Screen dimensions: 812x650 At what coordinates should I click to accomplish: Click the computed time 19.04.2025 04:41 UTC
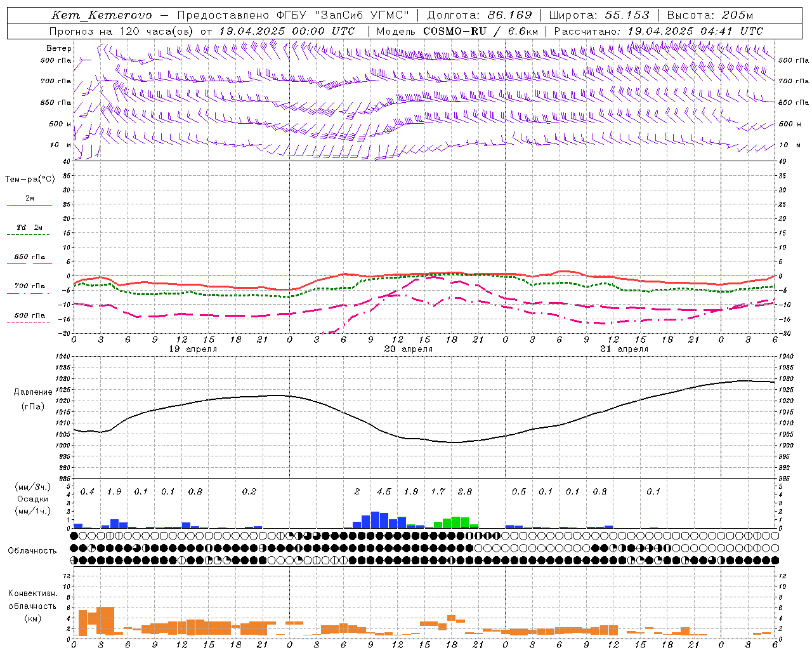point(695,31)
